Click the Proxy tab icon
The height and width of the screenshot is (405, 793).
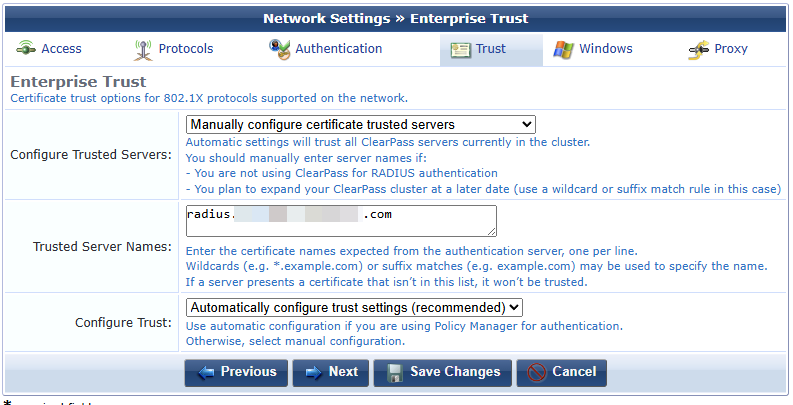(x=699, y=49)
